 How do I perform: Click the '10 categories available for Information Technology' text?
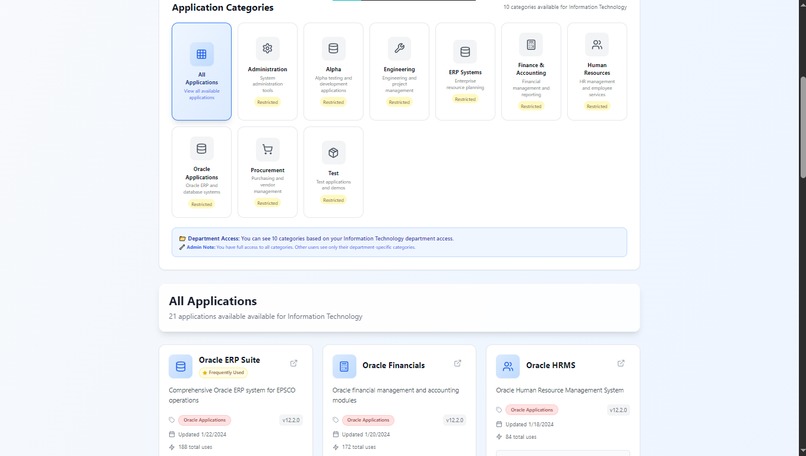(x=565, y=7)
